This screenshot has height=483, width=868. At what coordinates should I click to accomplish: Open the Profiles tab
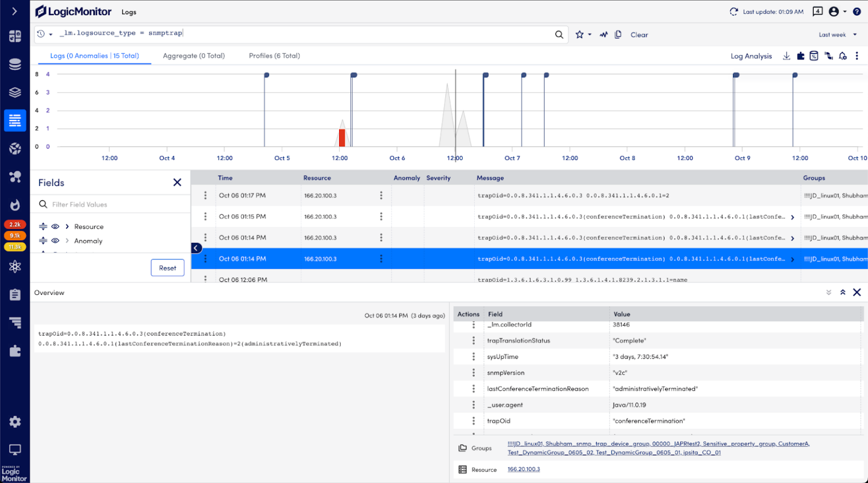coord(274,56)
